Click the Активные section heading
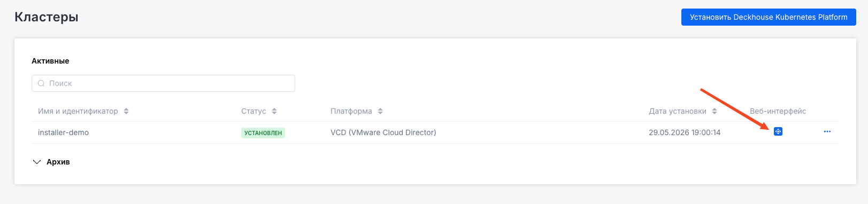The image size is (868, 204). coord(50,61)
